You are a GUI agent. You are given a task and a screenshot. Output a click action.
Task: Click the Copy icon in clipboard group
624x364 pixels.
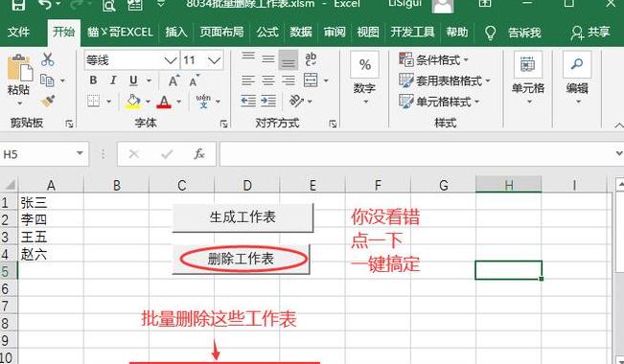tap(47, 80)
